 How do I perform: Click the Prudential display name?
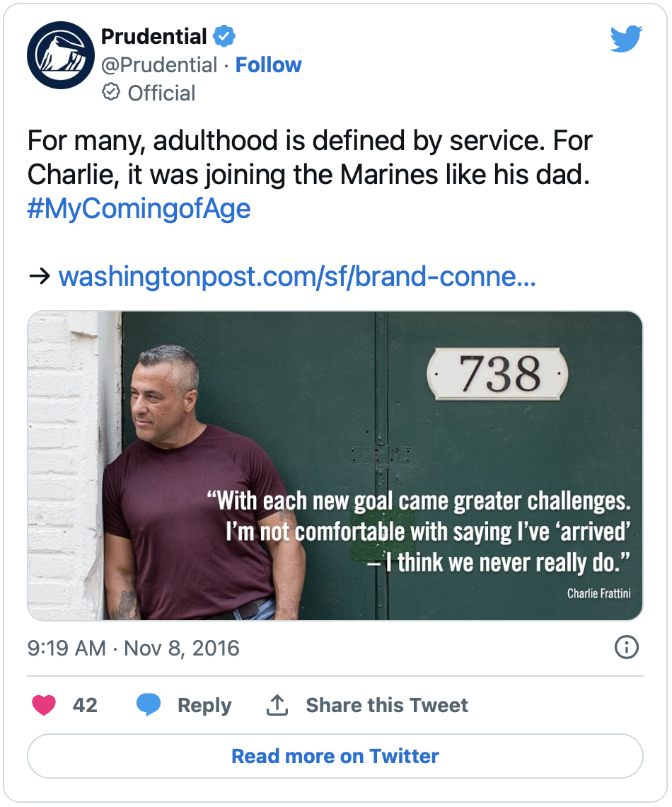[154, 36]
